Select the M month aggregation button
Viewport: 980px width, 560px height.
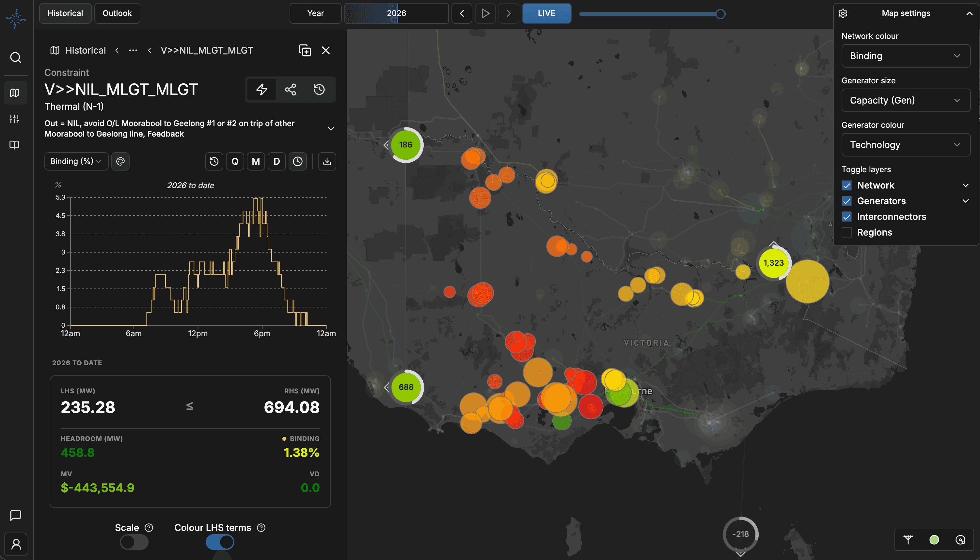coord(256,161)
